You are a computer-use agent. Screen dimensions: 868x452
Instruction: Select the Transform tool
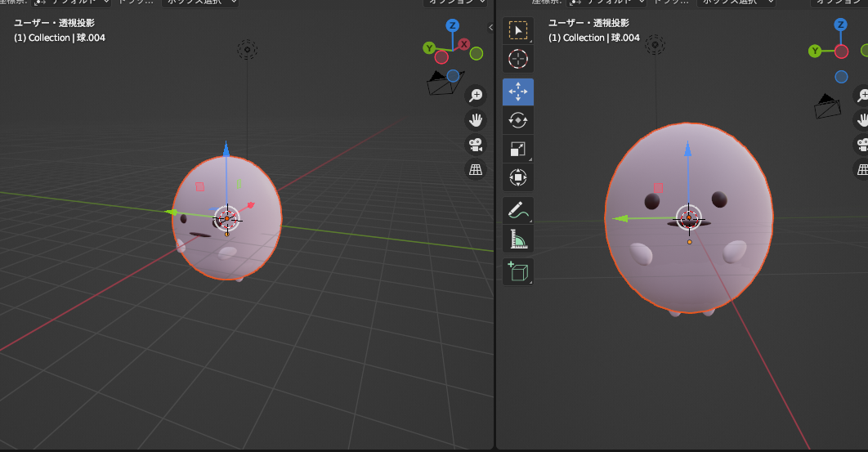(x=518, y=178)
